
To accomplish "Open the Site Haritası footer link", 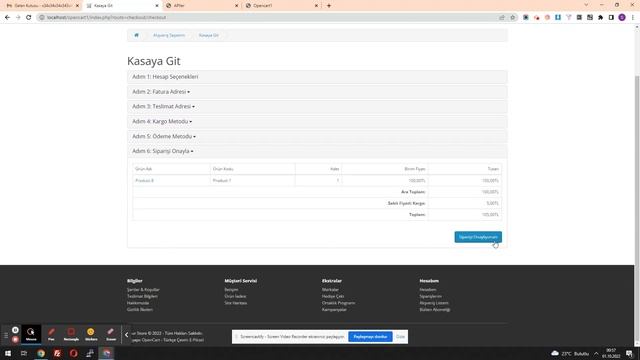I will (x=236, y=303).
